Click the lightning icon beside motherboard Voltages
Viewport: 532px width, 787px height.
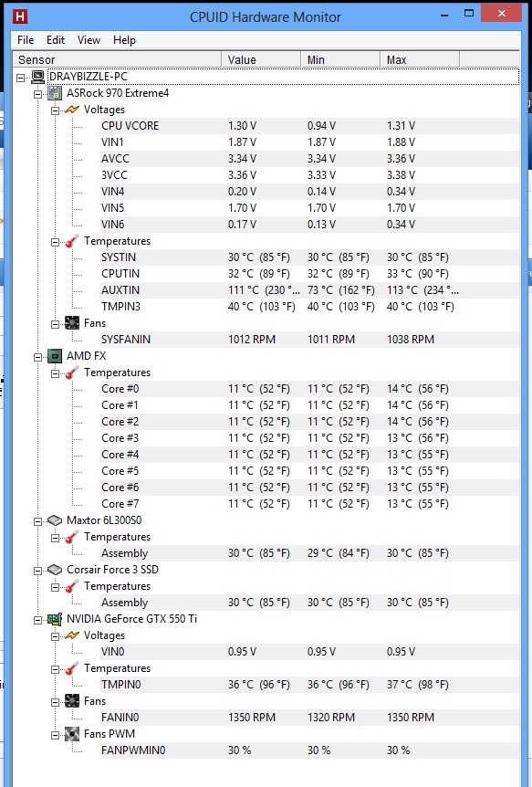[72, 110]
